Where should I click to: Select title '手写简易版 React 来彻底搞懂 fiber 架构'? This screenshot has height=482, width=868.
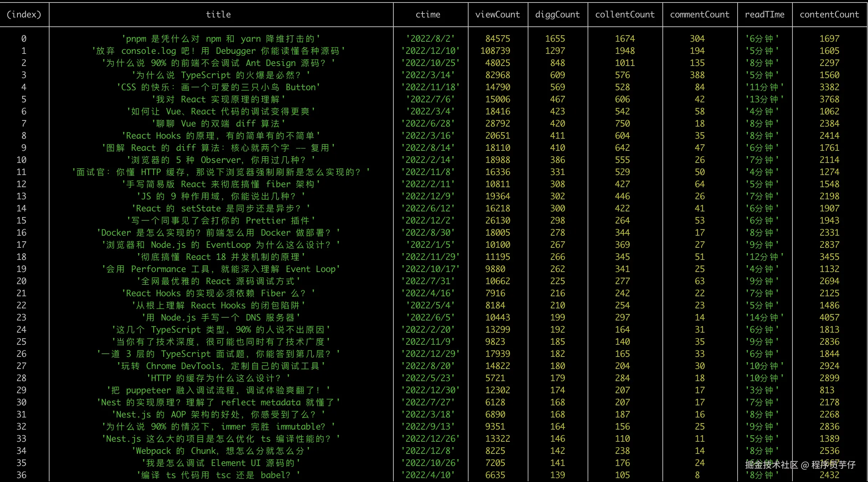coord(221,184)
